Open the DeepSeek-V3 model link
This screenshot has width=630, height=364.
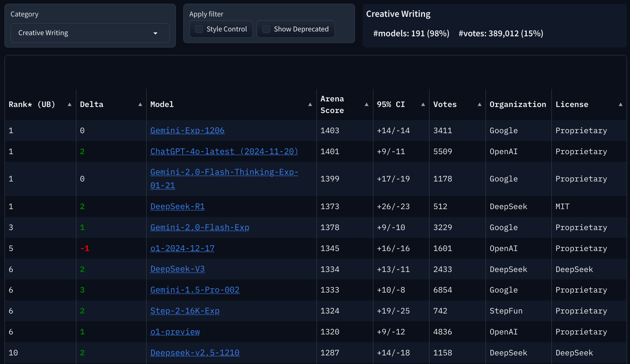[177, 269]
